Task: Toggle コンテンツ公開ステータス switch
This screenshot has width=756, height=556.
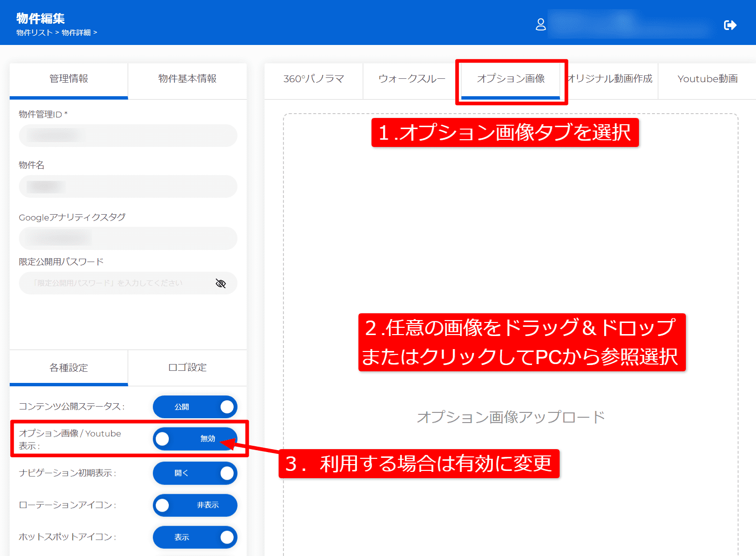Action: point(195,407)
